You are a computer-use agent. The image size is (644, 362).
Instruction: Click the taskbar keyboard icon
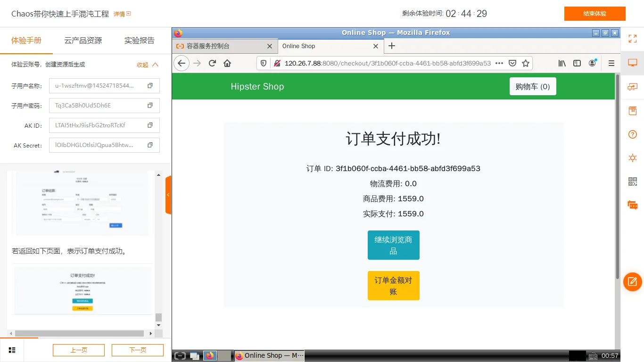click(593, 356)
